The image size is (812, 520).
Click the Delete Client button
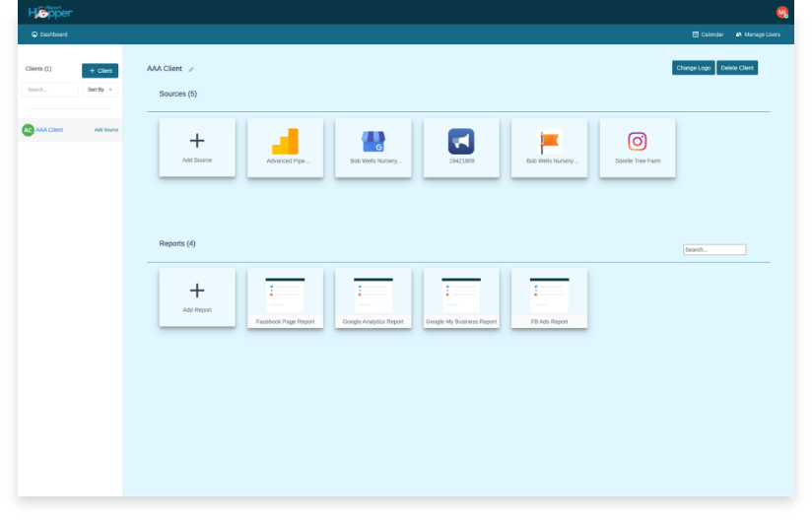(737, 68)
